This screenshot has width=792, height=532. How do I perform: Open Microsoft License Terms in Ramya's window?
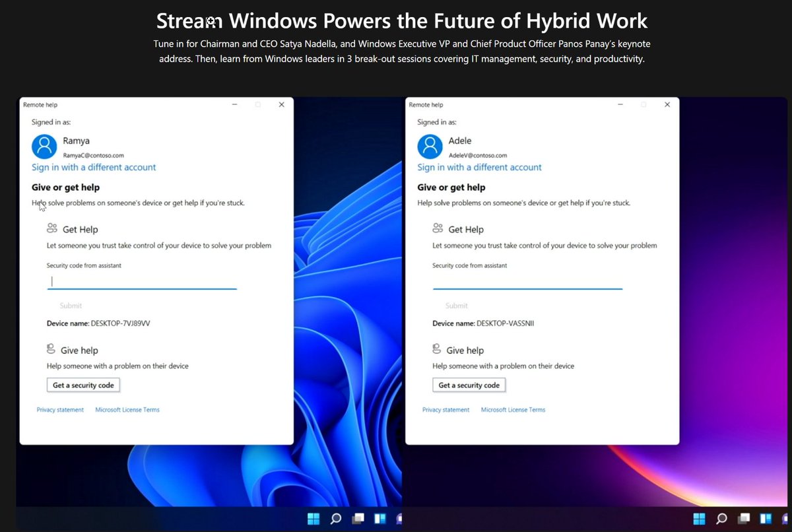127,410
